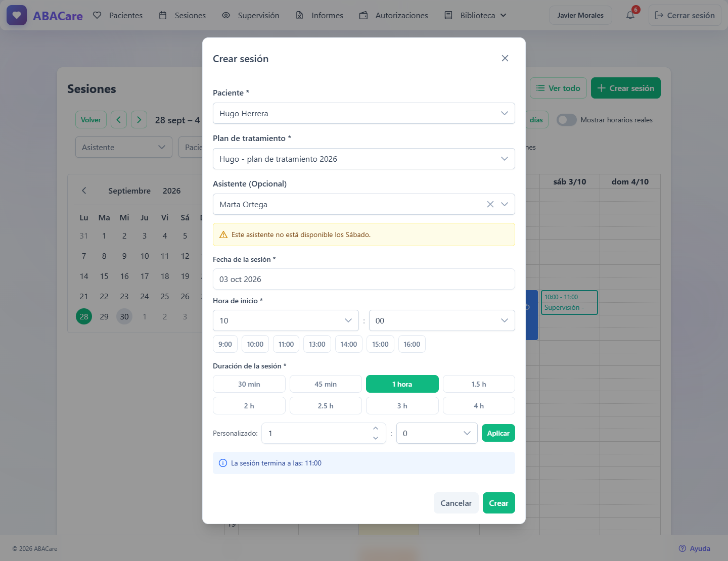The image size is (728, 561).
Task: Click Cancelar in the dialog
Action: 456,503
